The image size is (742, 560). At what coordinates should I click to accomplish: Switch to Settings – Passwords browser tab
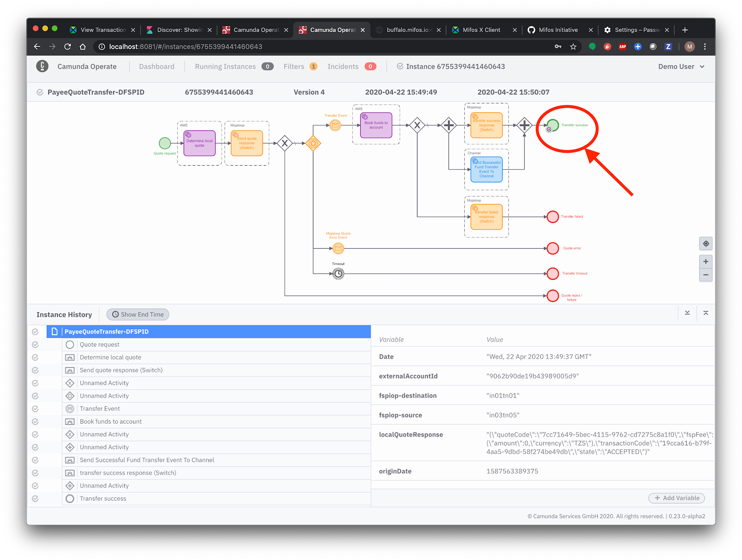coord(637,30)
